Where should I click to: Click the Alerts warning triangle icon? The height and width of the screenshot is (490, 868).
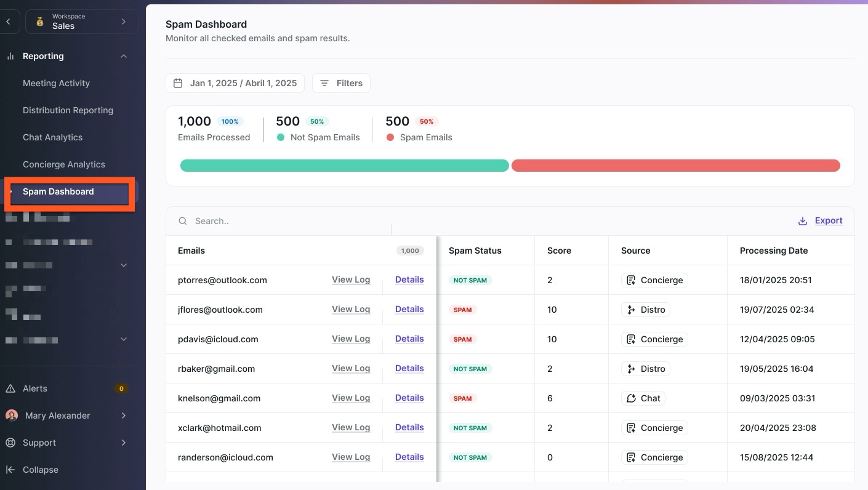coord(10,388)
